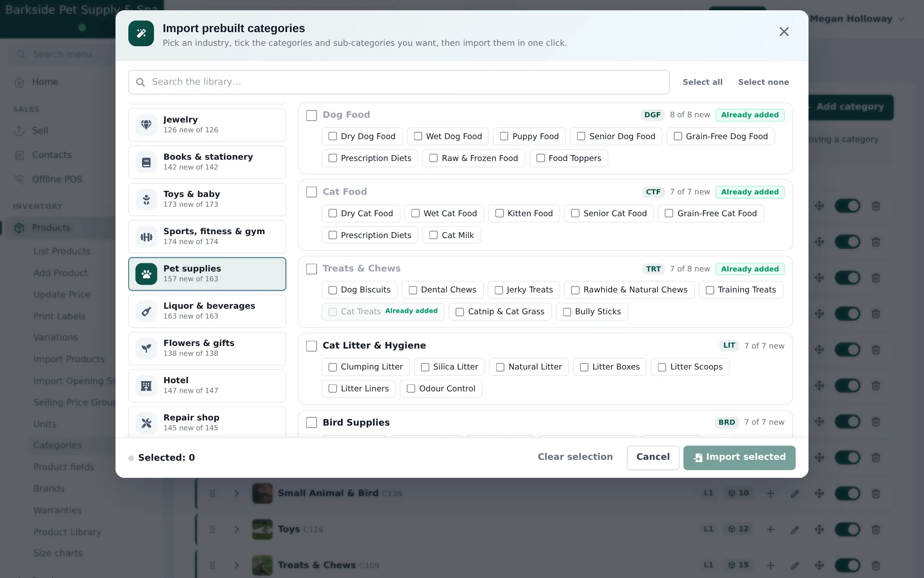This screenshot has width=924, height=578.
Task: Click the magic wand import icon in header
Action: click(141, 33)
